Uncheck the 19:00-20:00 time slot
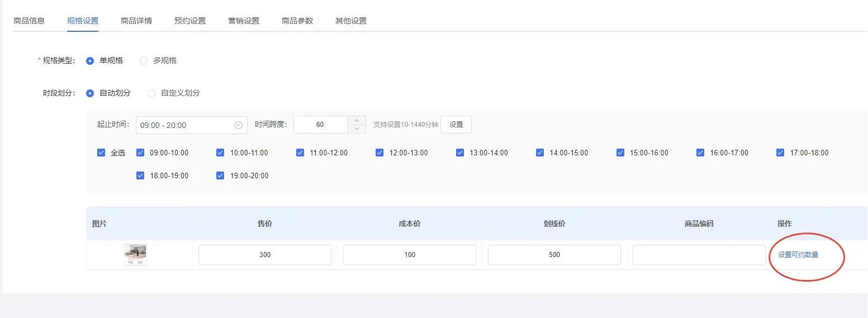Image resolution: width=868 pixels, height=318 pixels. coord(220,175)
